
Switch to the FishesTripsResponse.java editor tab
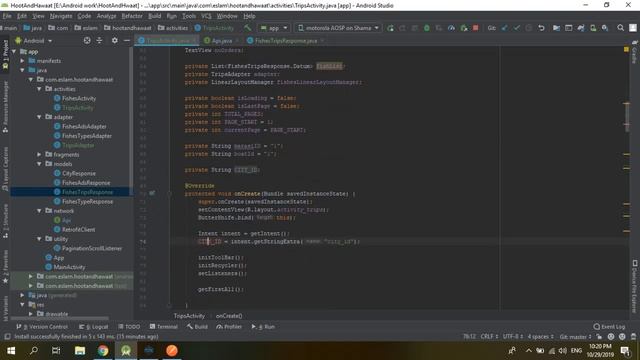click(285, 40)
